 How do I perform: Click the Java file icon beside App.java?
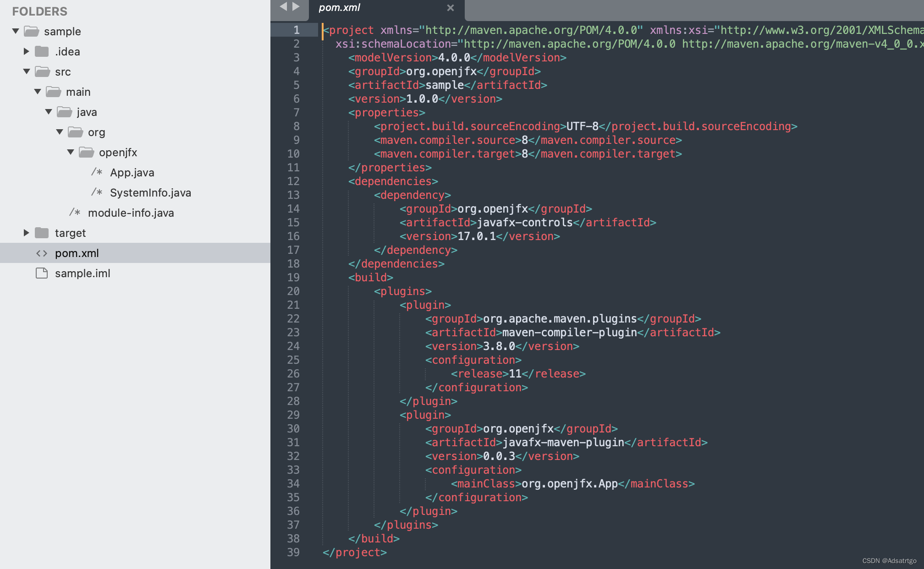click(96, 173)
